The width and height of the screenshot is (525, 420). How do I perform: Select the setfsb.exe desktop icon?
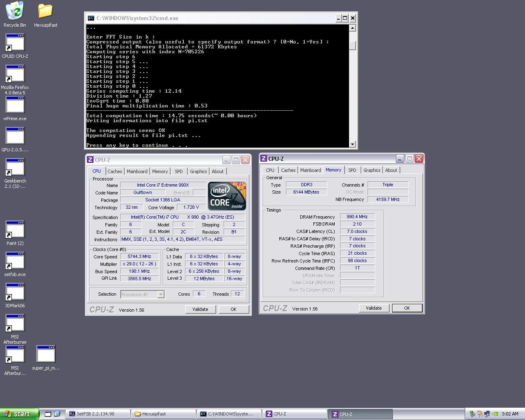(x=15, y=260)
